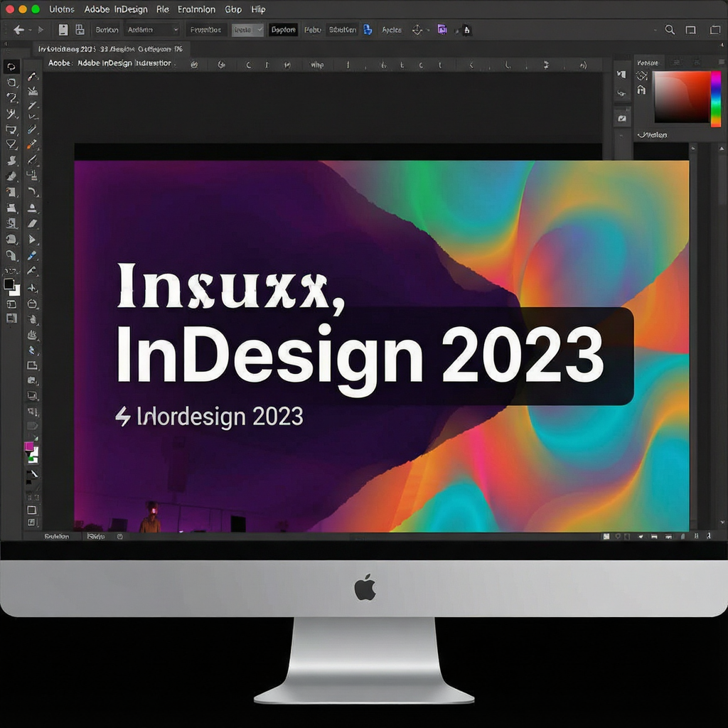This screenshot has width=728, height=728.
Task: Pick the tag-shaped tool in the toolbox
Action: pyautogui.click(x=32, y=426)
